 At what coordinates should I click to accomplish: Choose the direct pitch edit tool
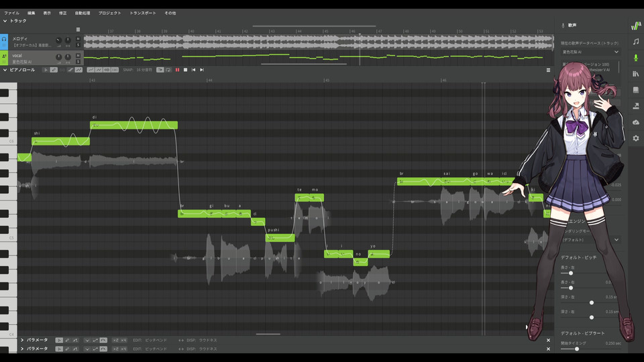(70, 70)
